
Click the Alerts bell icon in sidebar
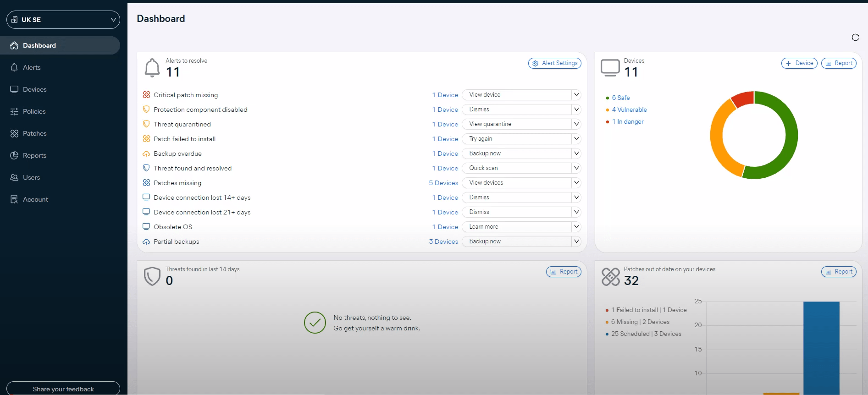click(14, 67)
